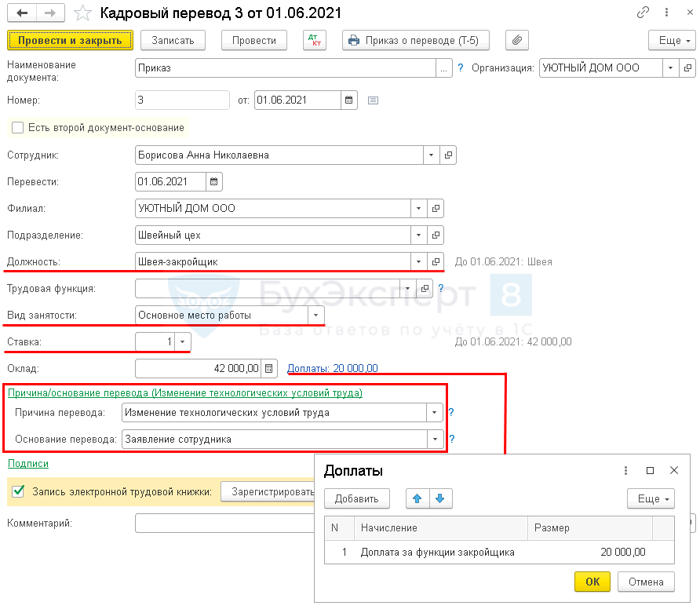The image size is (700, 613).
Task: Open calculator icon in Оклад field
Action: tap(269, 368)
